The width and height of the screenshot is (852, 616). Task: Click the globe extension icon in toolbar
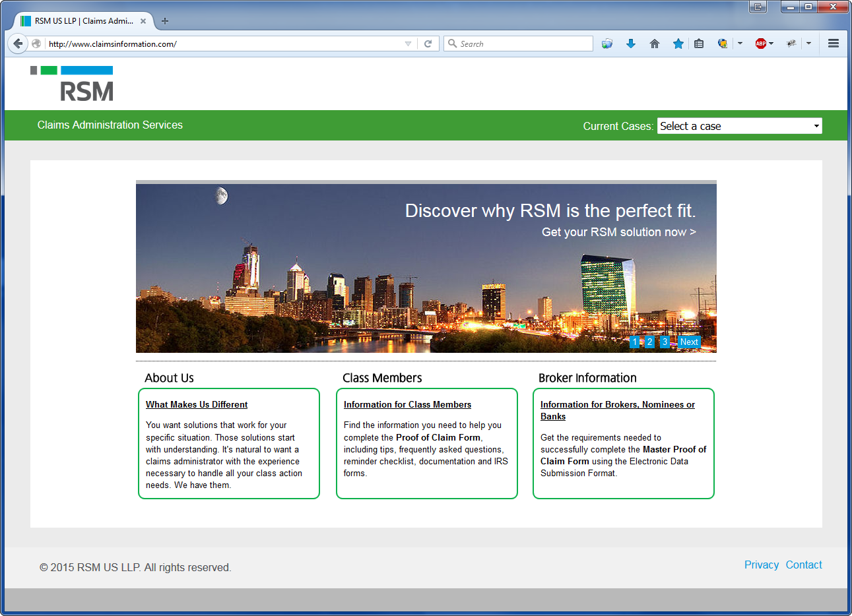723,44
